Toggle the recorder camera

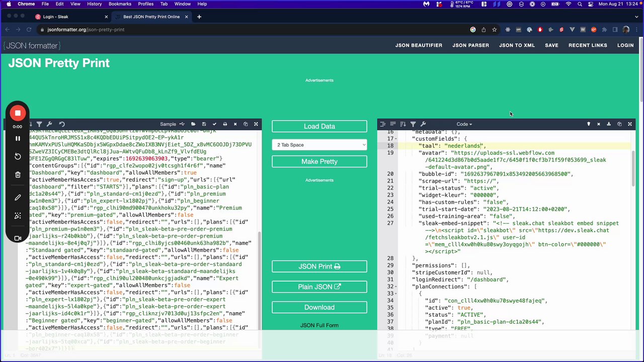click(x=18, y=238)
